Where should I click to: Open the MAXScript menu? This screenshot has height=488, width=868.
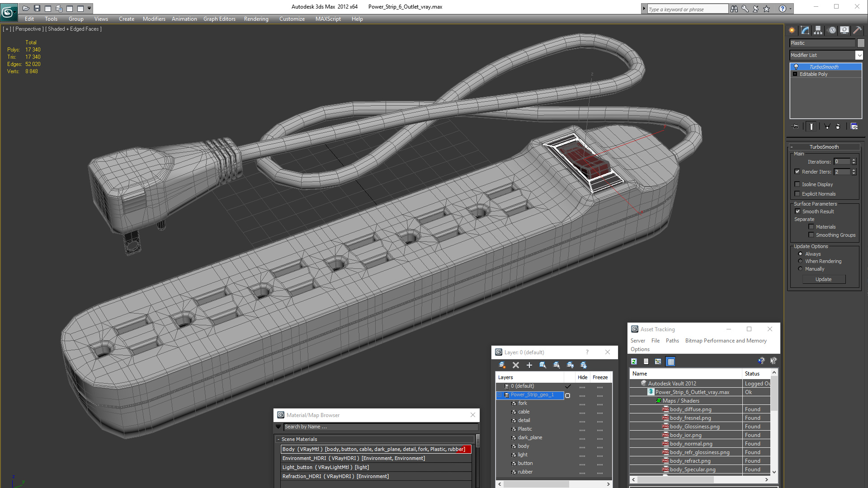(x=328, y=19)
